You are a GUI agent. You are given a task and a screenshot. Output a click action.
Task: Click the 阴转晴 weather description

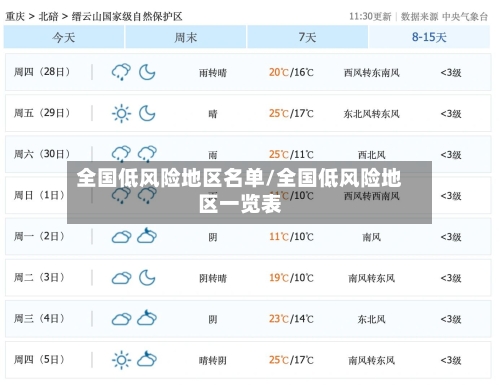coord(213,278)
